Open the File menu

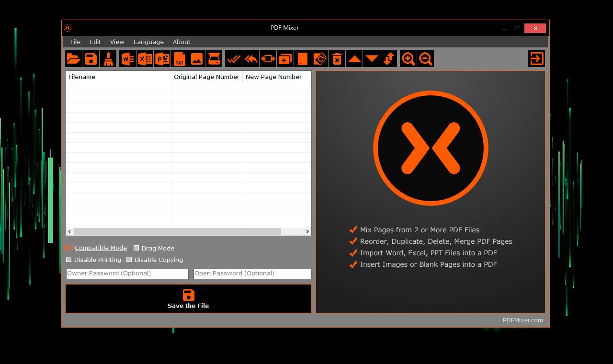(x=75, y=42)
